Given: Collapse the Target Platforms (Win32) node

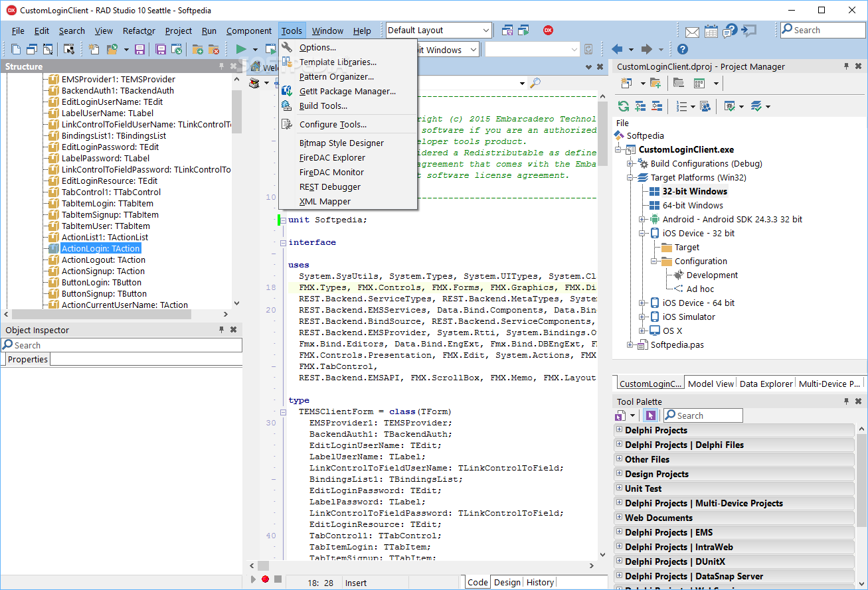Looking at the screenshot, I should (x=630, y=177).
